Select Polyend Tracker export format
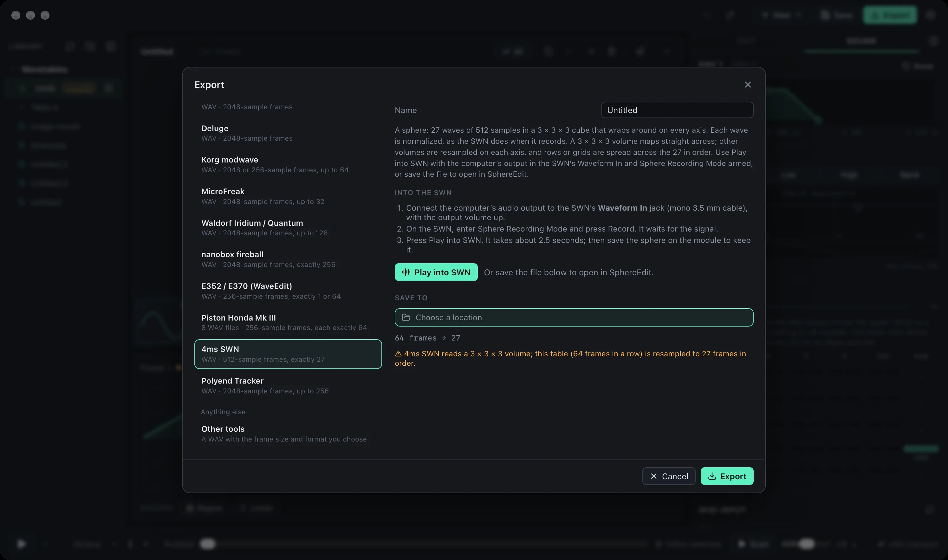Viewport: 948px width, 560px height. point(288,386)
